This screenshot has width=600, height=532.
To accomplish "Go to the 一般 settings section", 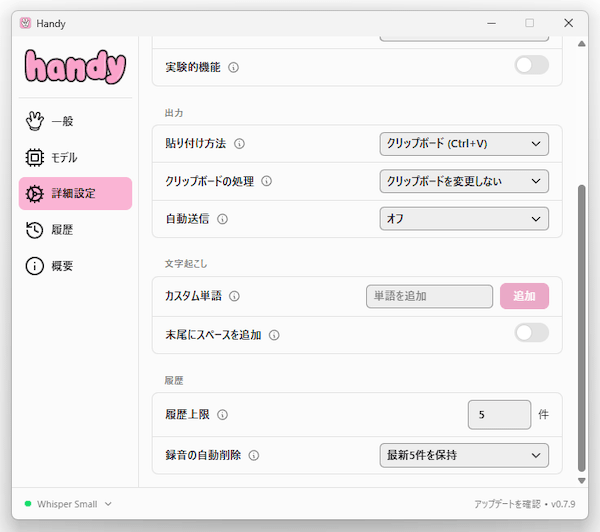I will pos(62,121).
